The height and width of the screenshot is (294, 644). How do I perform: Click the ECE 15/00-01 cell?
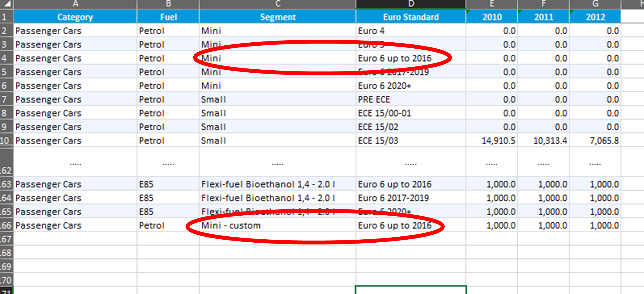tap(384, 114)
